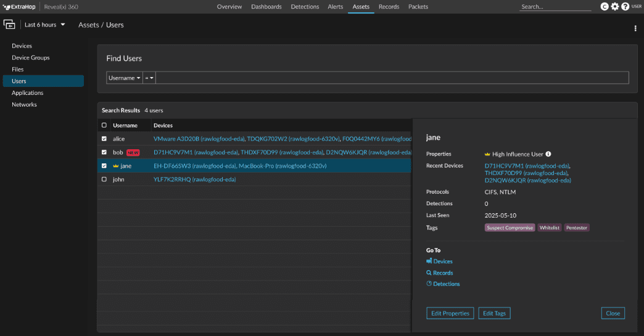
Task: Click the Pentester tag
Action: [577, 227]
